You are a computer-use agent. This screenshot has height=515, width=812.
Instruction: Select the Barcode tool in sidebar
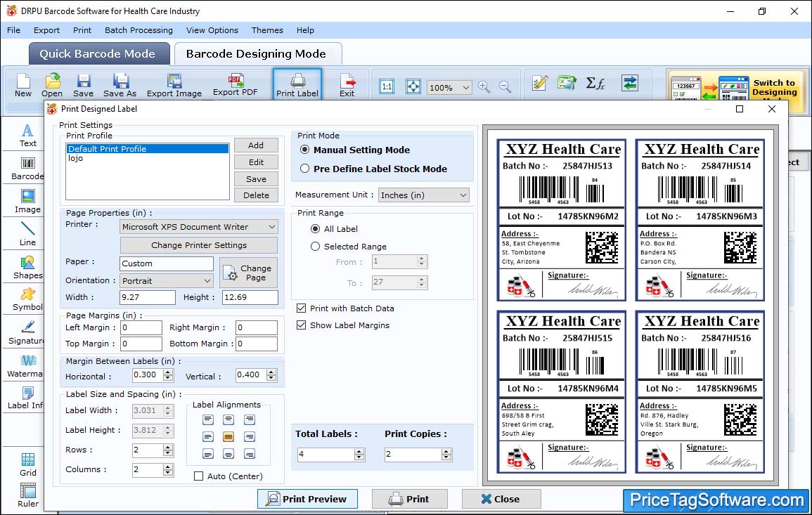pyautogui.click(x=27, y=169)
